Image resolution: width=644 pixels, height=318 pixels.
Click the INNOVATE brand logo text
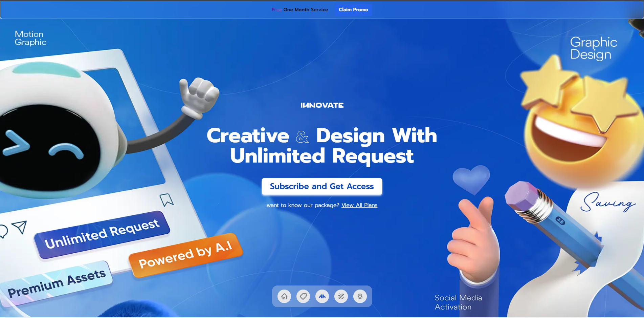(x=322, y=105)
